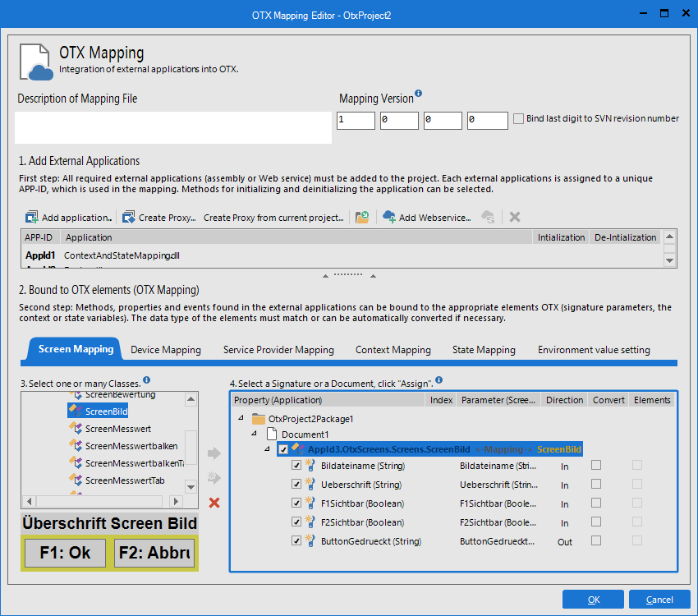The height and width of the screenshot is (616, 698).
Task: Click the red X remove mapping icon
Action: coord(214,503)
